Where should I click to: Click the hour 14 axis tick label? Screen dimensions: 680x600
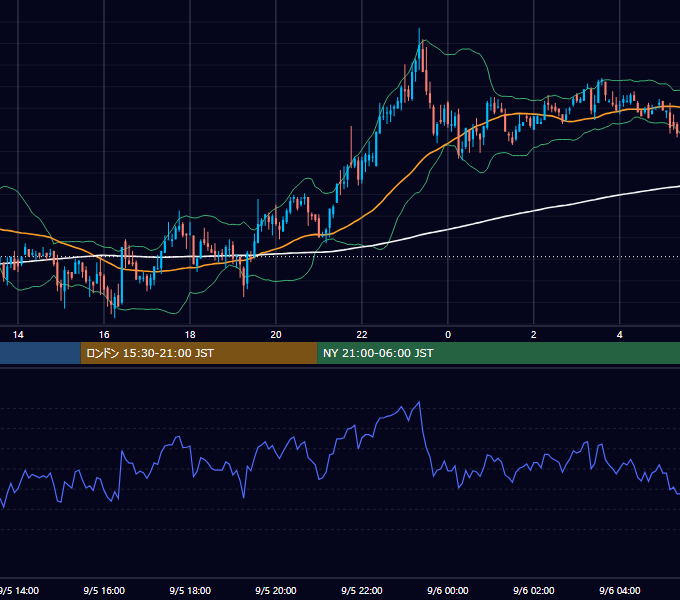coord(18,335)
